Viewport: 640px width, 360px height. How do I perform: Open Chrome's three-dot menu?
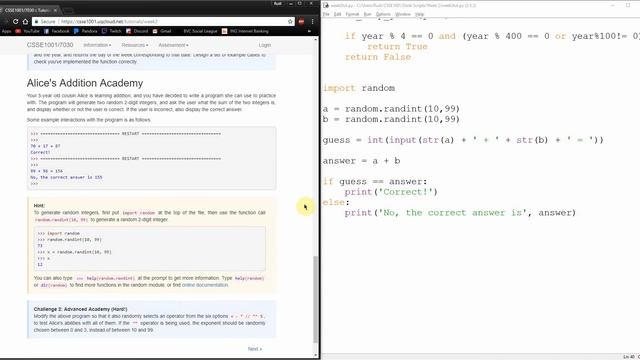(313, 21)
